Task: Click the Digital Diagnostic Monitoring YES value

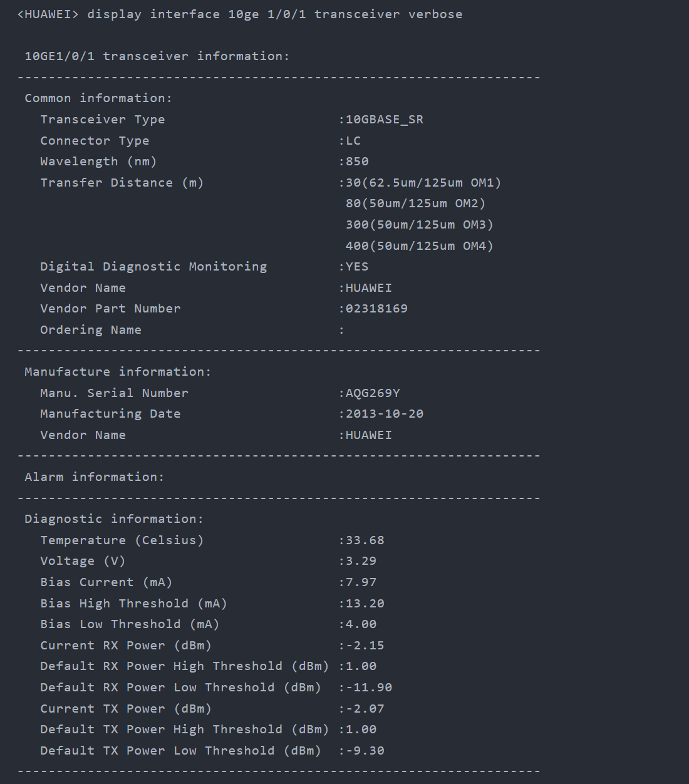Action: click(357, 267)
